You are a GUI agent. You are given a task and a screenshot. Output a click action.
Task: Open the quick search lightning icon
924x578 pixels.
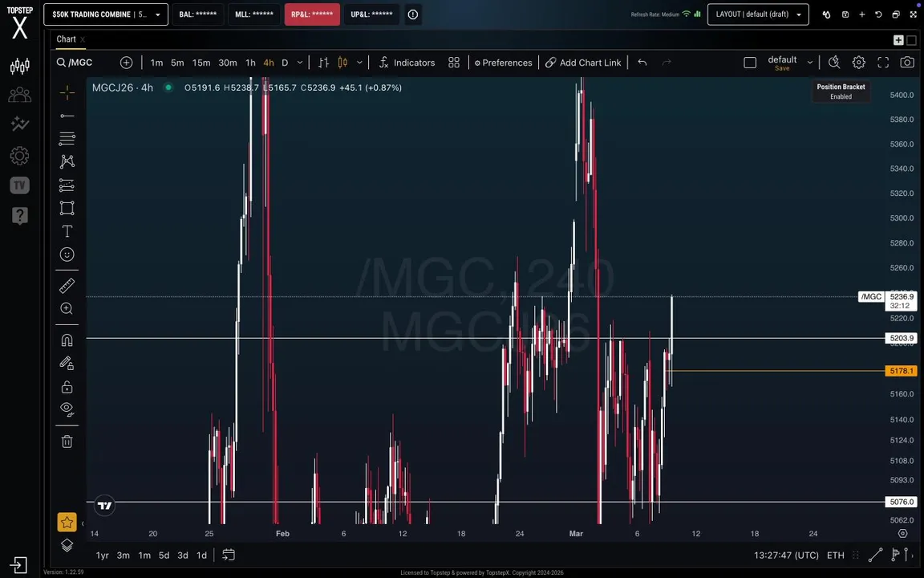834,63
